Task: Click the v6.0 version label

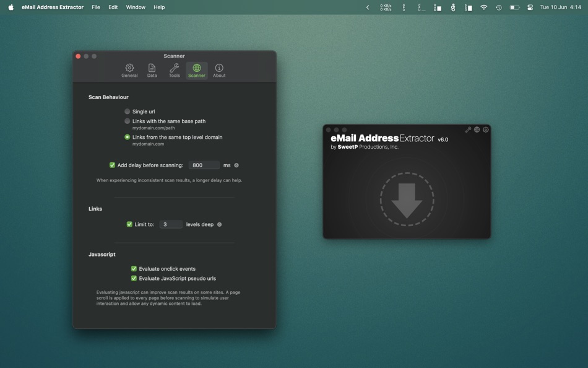Action: click(443, 139)
